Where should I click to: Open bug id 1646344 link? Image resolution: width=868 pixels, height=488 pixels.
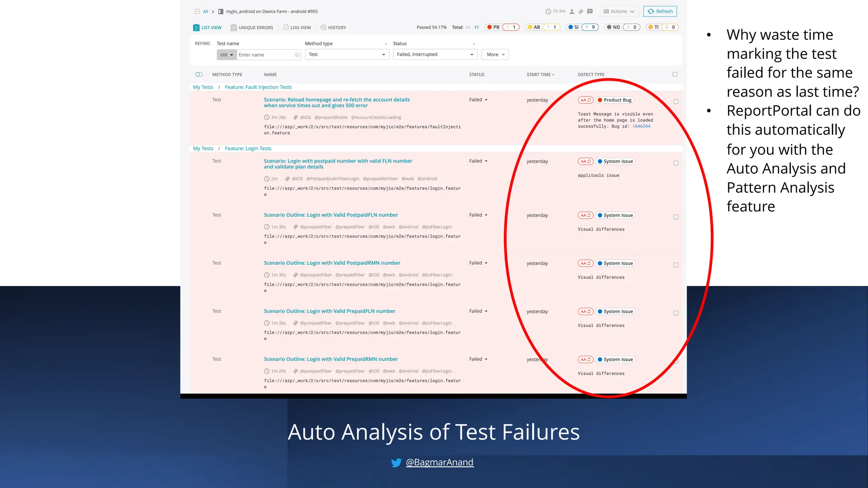[641, 126]
